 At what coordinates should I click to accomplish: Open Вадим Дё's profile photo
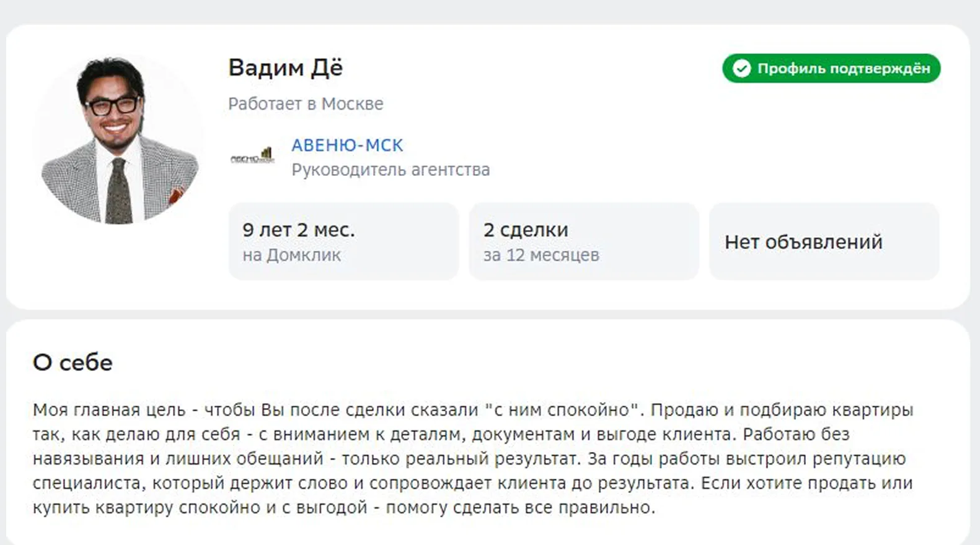pyautogui.click(x=119, y=139)
